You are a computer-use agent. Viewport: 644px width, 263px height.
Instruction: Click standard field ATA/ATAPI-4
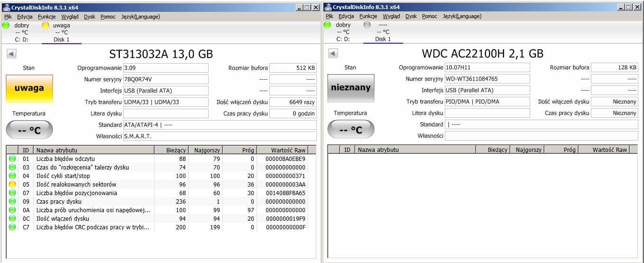pyautogui.click(x=220, y=125)
